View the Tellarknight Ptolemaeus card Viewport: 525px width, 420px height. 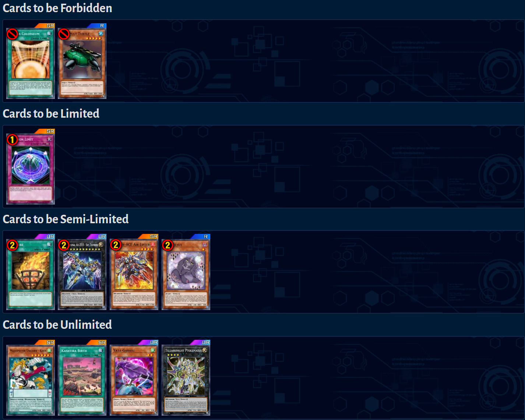(x=186, y=381)
